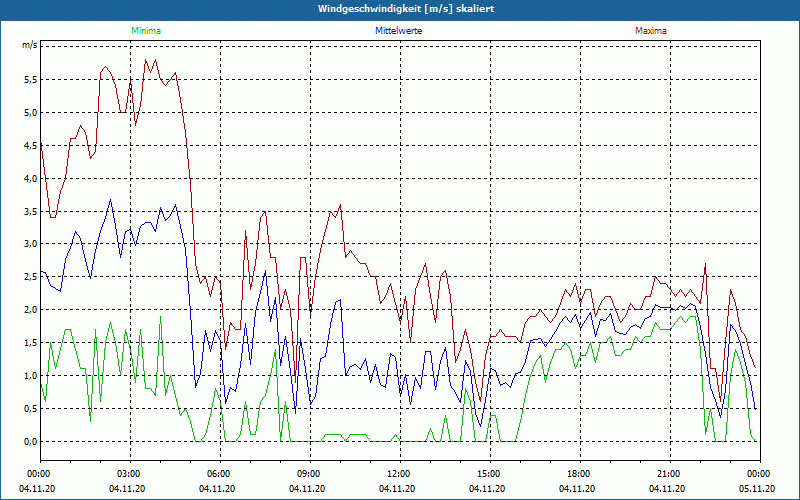Click the 18:00 time axis label

coord(580,474)
